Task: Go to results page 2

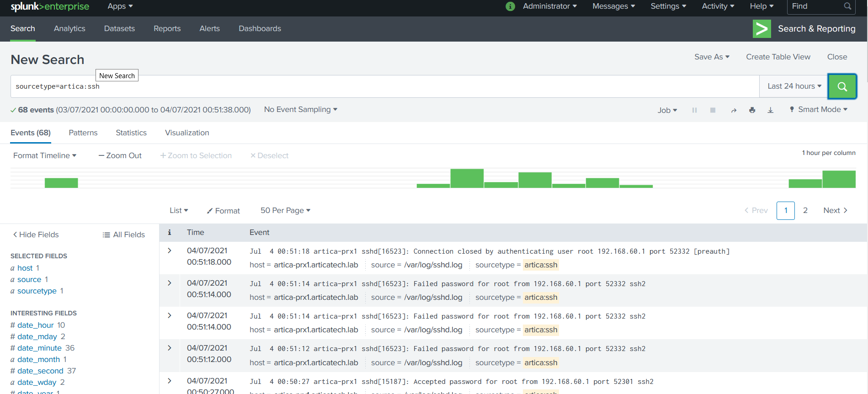Action: [805, 211]
